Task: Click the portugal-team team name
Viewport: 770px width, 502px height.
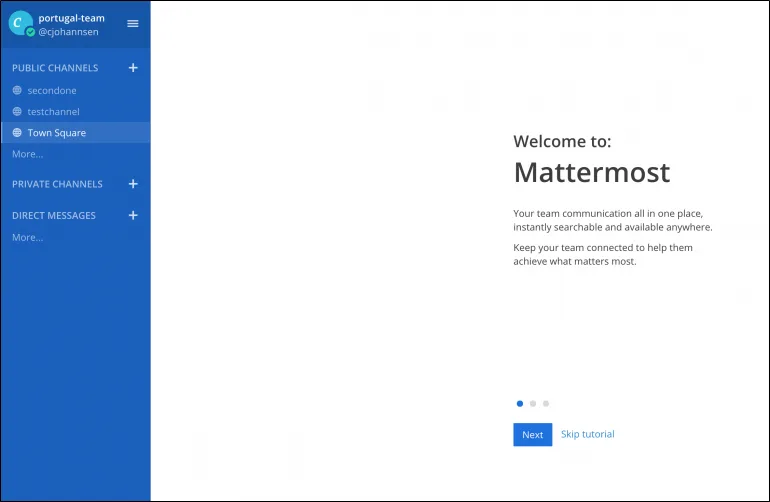Action: (72, 18)
